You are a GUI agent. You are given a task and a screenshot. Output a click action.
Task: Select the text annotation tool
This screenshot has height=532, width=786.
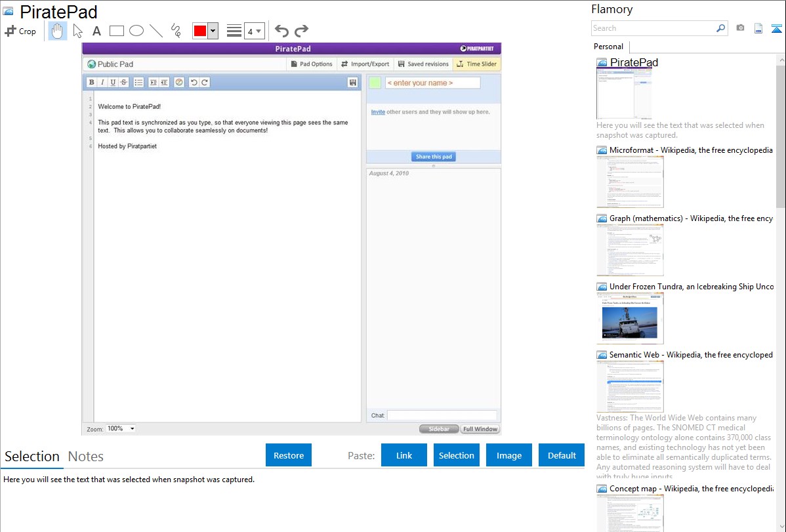(x=96, y=31)
